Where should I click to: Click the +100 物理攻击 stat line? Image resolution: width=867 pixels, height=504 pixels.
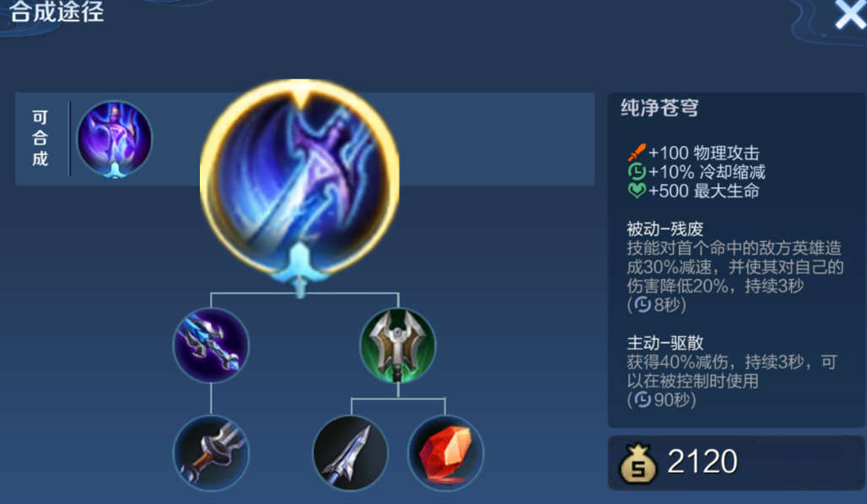(x=693, y=153)
